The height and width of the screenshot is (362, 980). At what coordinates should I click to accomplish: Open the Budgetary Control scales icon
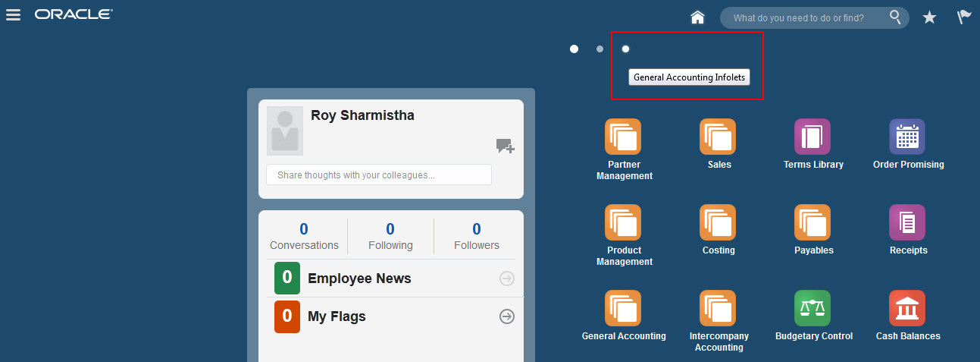[x=812, y=309]
